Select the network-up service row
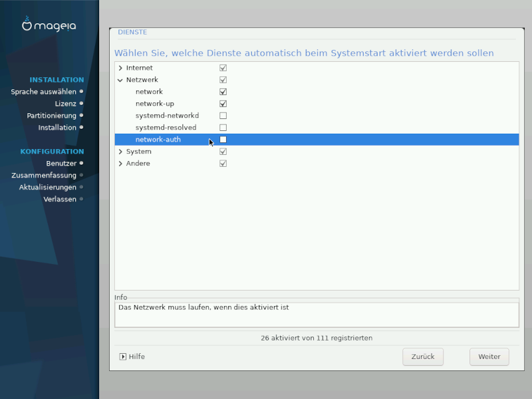 click(x=154, y=104)
